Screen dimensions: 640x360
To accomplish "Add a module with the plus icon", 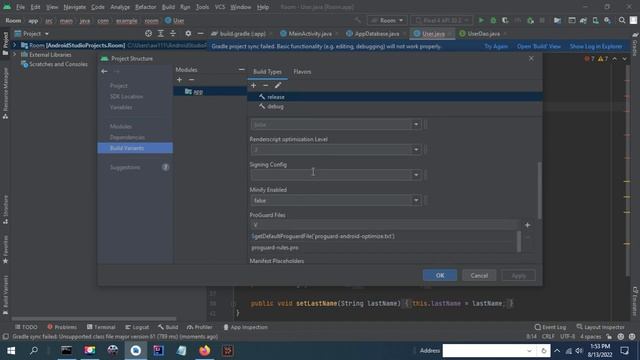I will pos(180,80).
